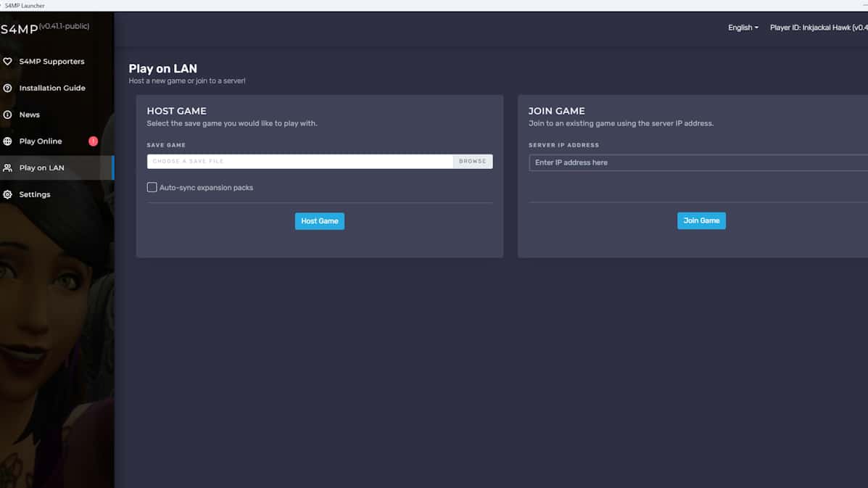Click the Host Game button

[319, 220]
